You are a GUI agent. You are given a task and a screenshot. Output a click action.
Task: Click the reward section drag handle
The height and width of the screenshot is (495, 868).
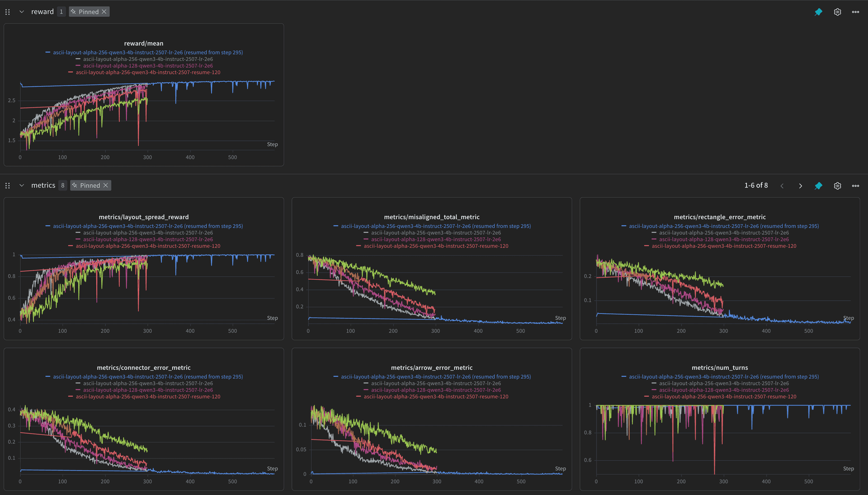7,12
